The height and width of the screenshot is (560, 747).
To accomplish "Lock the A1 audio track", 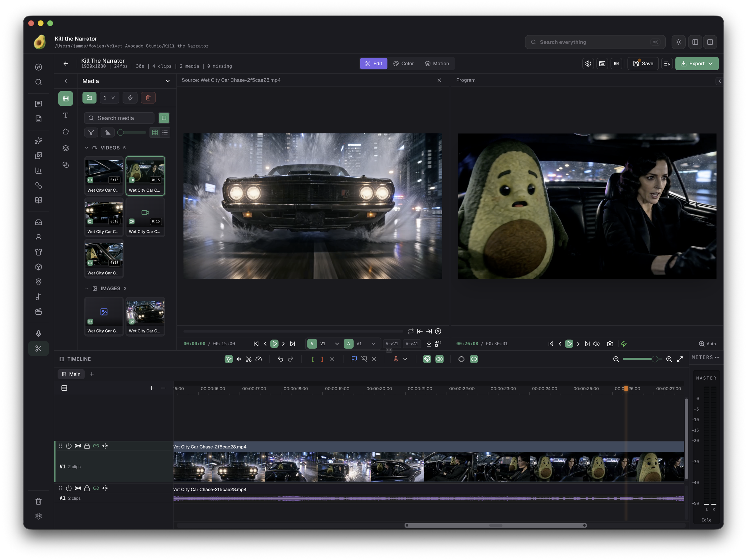I will point(87,488).
